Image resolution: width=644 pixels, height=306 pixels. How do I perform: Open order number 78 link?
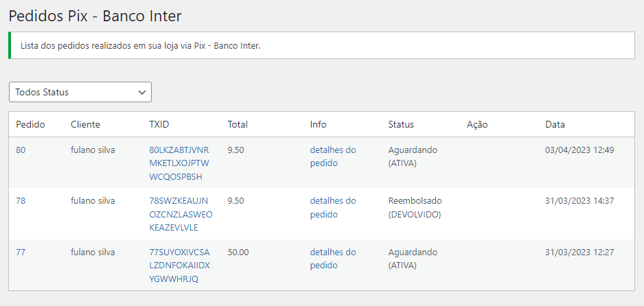[21, 201]
